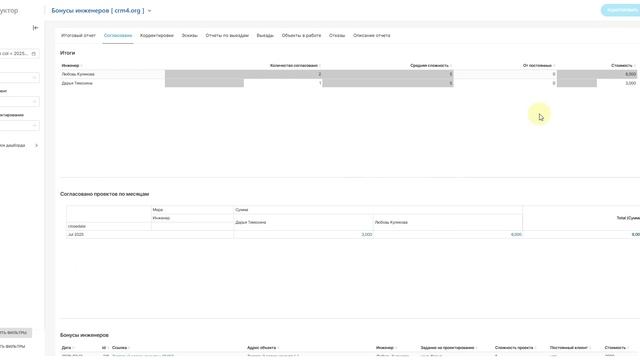The height and width of the screenshot is (360, 640).
Task: Sort bonus table by Инженер column
Action: coord(386,348)
